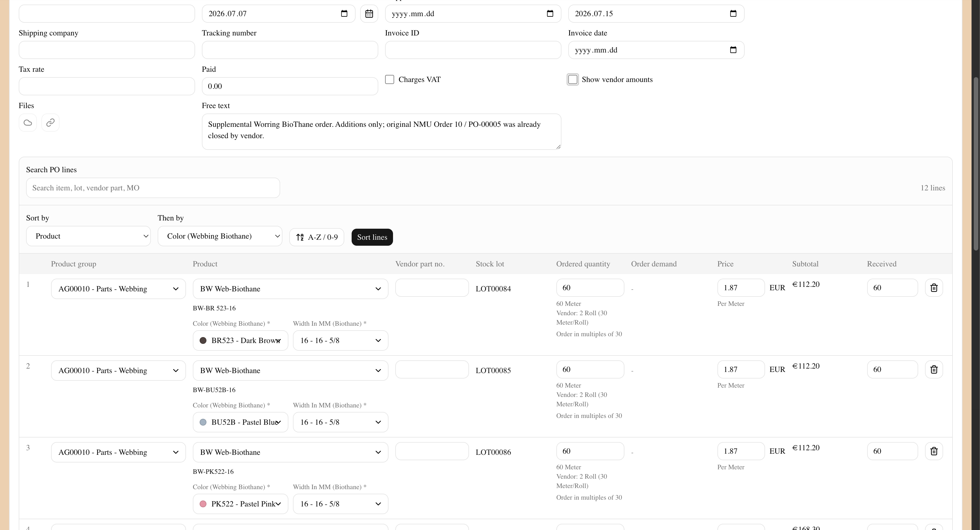Viewport: 980px width, 530px height.
Task: Open date picker icon for 2026.07.15 field
Action: (733, 14)
